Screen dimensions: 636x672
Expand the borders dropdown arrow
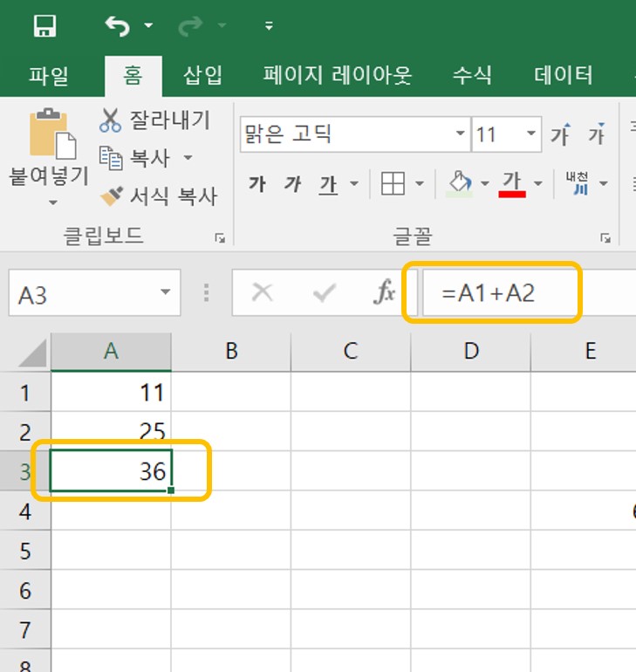(420, 184)
